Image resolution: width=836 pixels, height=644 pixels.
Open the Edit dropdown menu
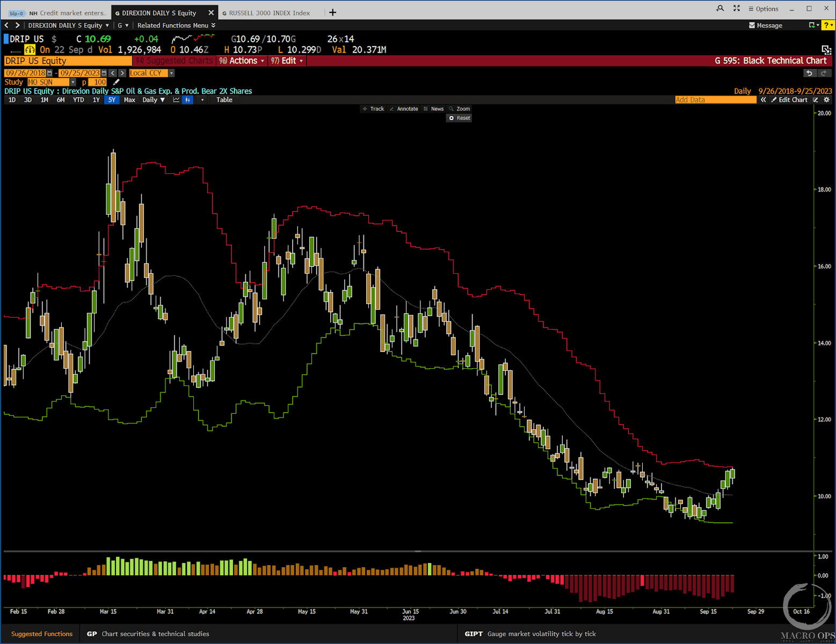[x=287, y=61]
